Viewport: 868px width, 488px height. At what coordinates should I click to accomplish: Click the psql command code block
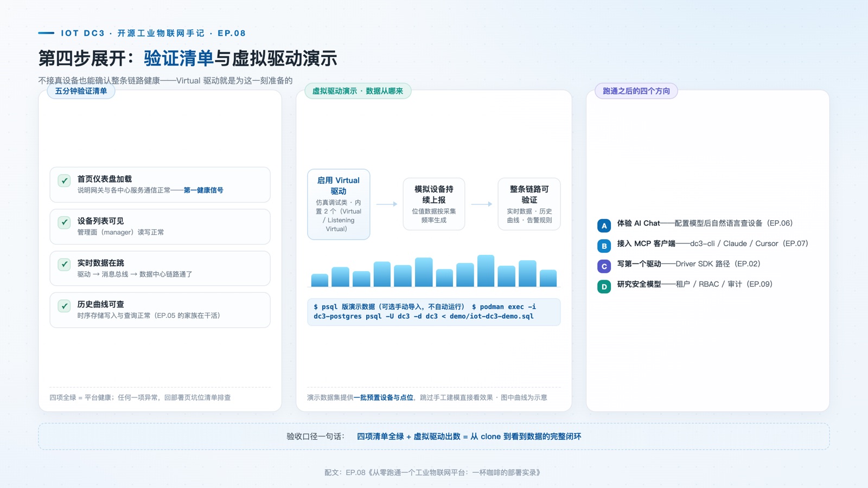pos(434,312)
